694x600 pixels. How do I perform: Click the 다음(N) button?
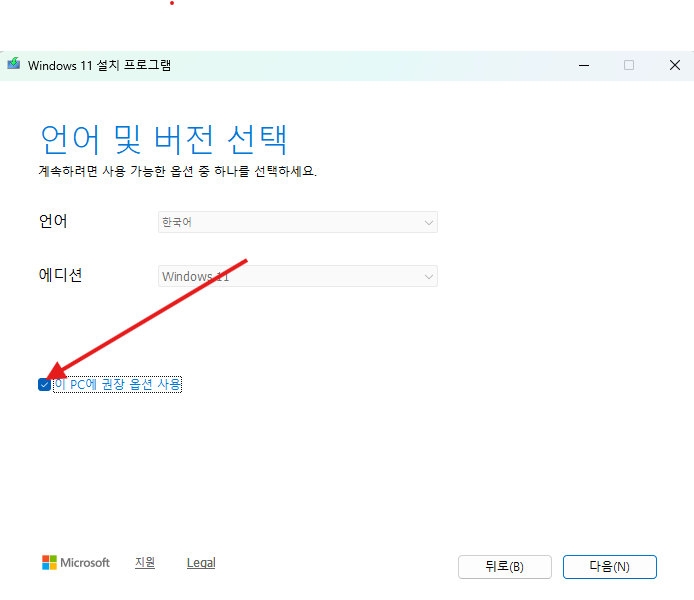point(609,566)
